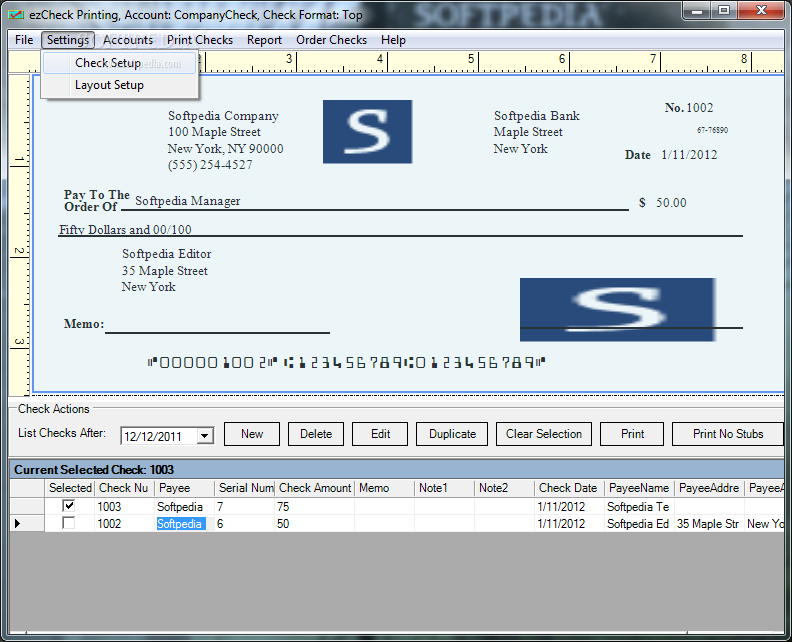
Task: Click the New check button
Action: click(x=252, y=434)
